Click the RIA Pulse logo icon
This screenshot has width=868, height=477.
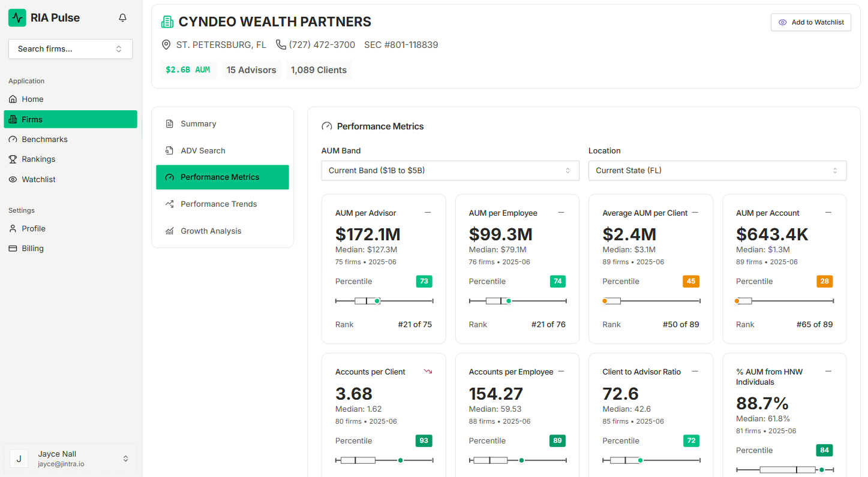[x=17, y=18]
